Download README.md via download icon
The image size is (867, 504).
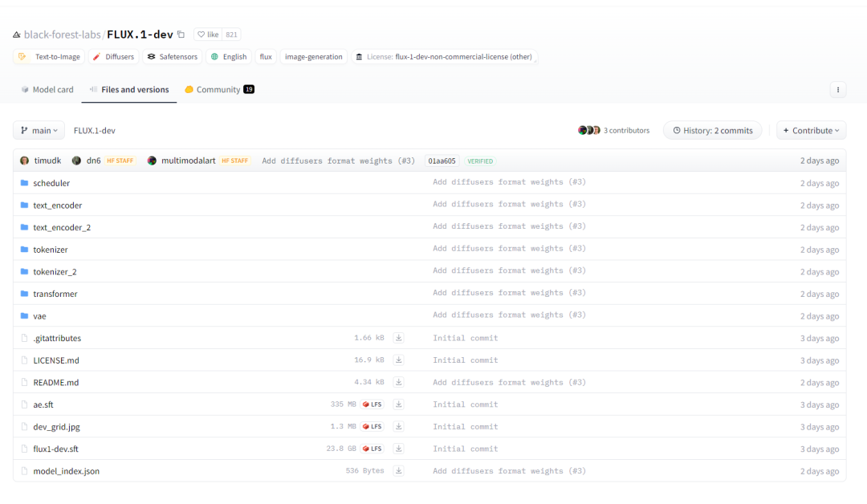tap(398, 382)
